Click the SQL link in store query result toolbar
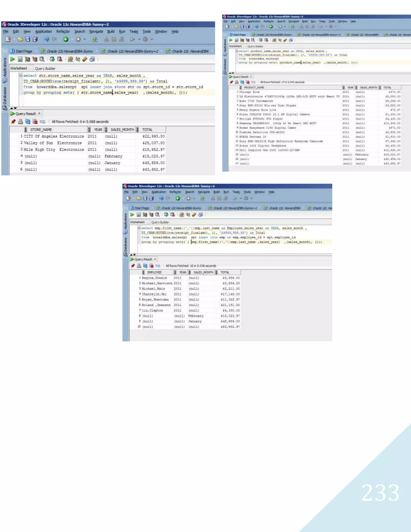 tap(43, 121)
